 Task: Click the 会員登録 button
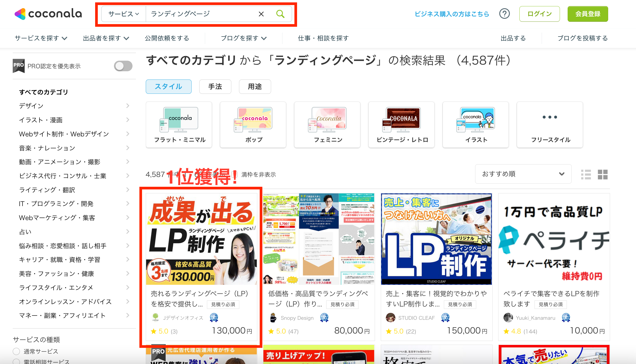[x=588, y=14]
